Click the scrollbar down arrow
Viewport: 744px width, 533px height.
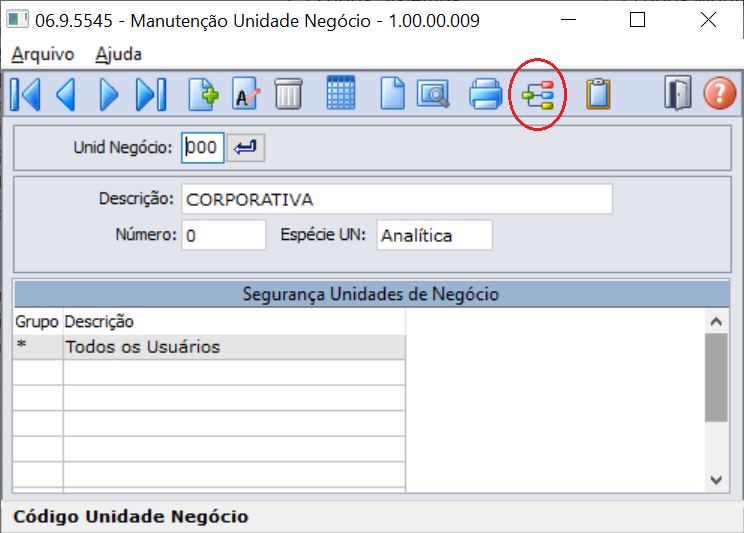pos(716,480)
